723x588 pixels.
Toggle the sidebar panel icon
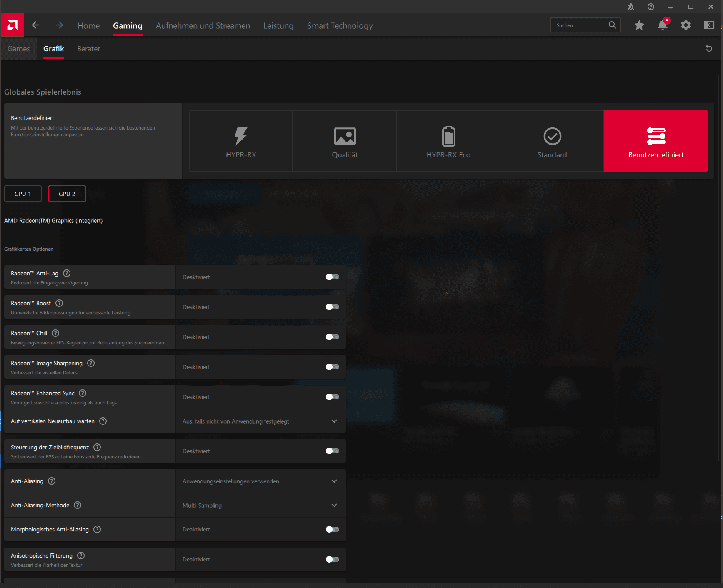point(709,25)
